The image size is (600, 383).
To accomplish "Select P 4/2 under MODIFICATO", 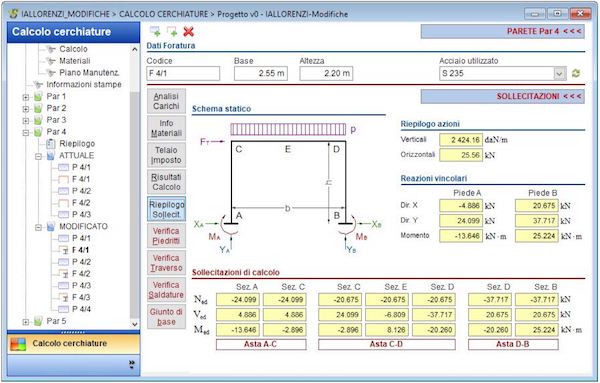I will (x=82, y=262).
